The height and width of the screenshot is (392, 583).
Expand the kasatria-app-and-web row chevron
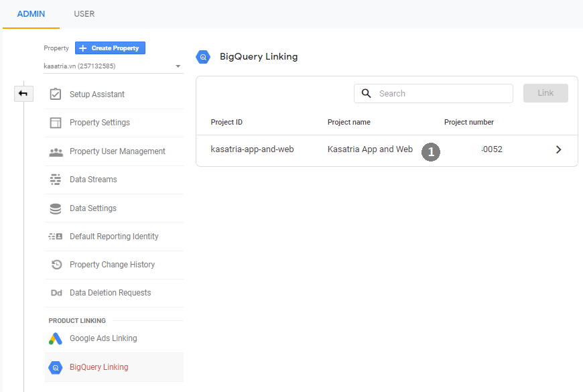559,149
